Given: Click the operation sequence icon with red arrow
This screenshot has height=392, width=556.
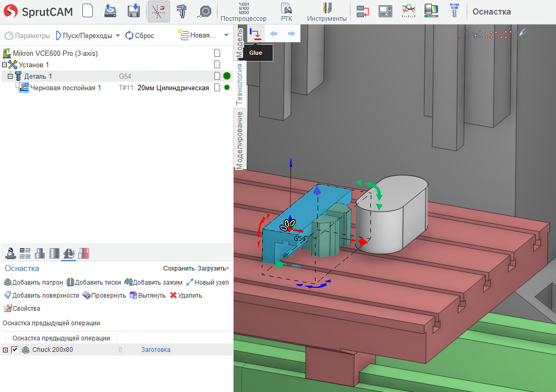Looking at the screenshot, I should (x=362, y=11).
